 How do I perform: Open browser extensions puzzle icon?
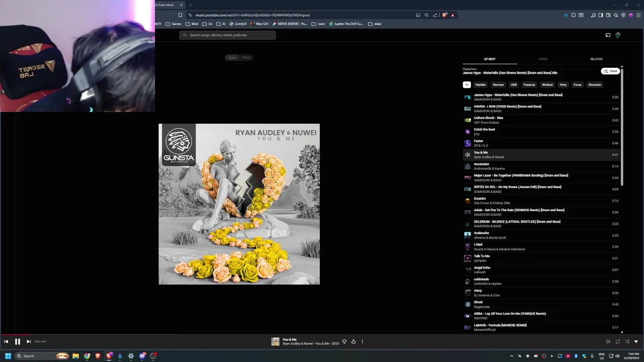pos(574,15)
